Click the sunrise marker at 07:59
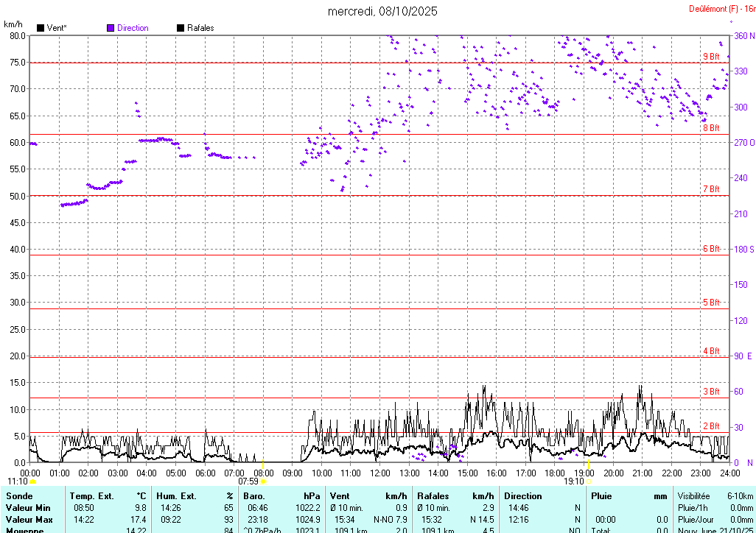This screenshot has width=756, height=533. (x=263, y=481)
